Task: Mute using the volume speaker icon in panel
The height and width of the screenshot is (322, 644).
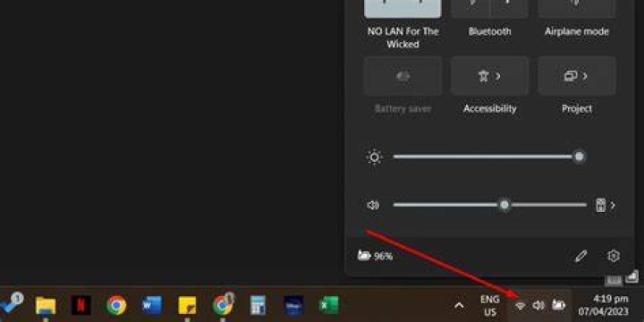Action: [373, 205]
